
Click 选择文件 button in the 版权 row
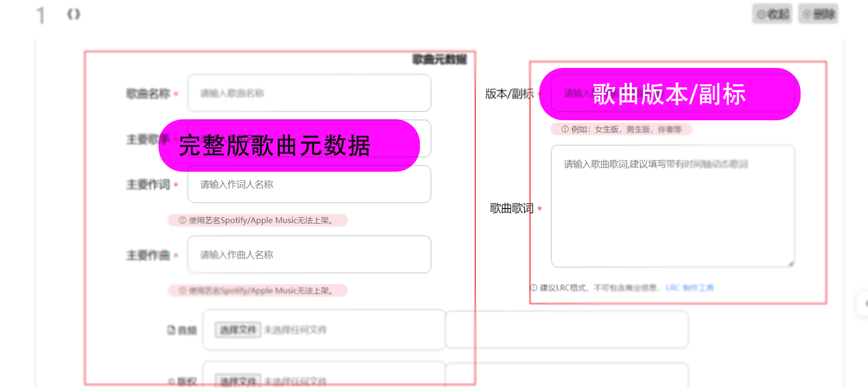tap(238, 381)
